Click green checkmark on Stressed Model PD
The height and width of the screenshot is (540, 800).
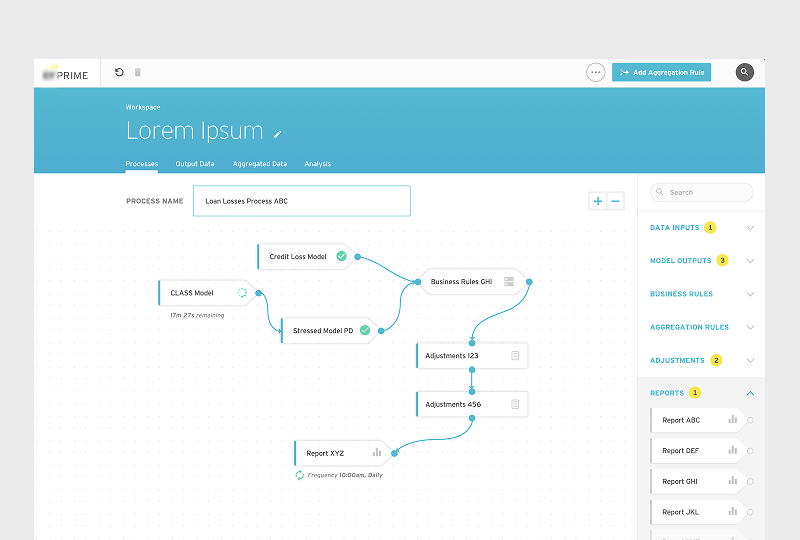click(365, 330)
